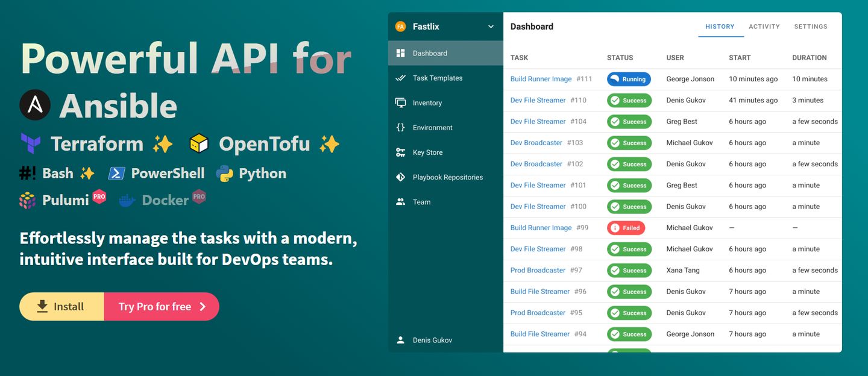The width and height of the screenshot is (868, 376).
Task: Click the Key Store key icon
Action: pos(400,152)
